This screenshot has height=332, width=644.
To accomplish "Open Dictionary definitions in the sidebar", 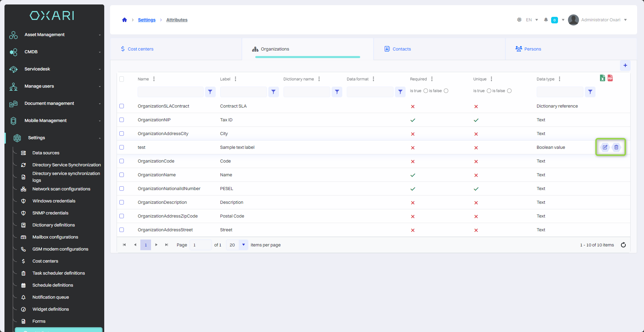I will click(53, 225).
